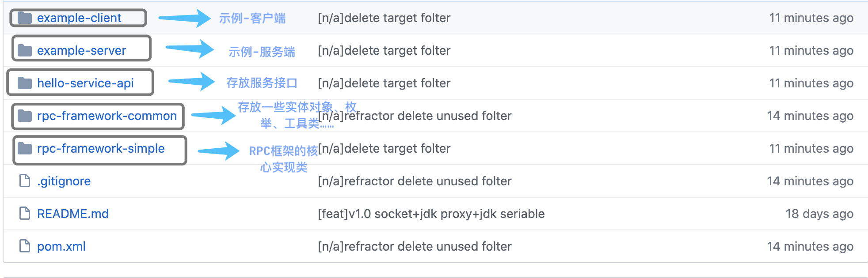Viewport: 868px width, 278px height.
Task: Open the README.md file
Action: tap(73, 214)
